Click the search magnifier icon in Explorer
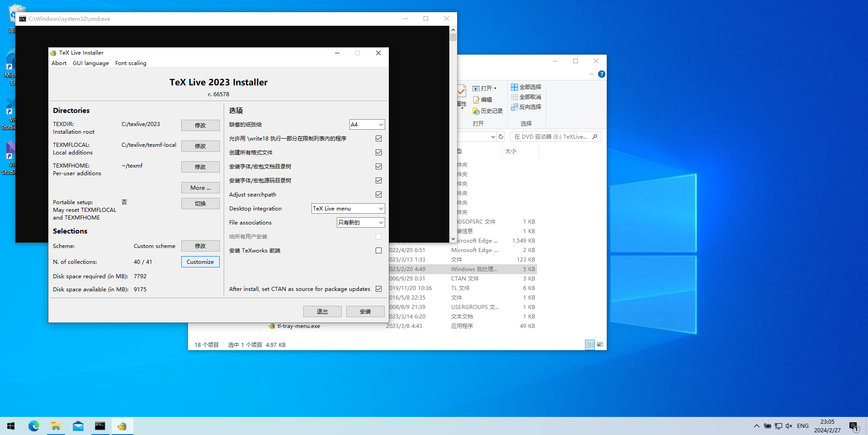The image size is (868, 435). click(595, 137)
